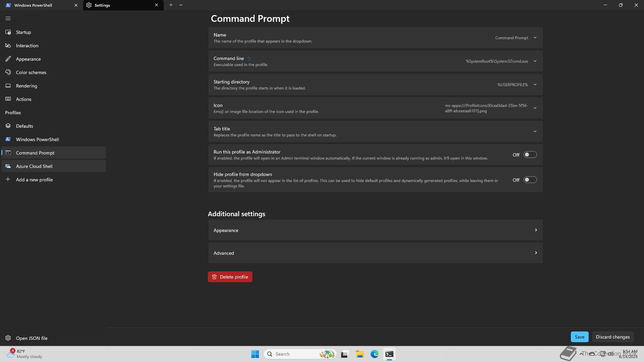Toggle Hide profile from dropdown switch
Viewport: 644px width, 362px height.
(x=530, y=180)
